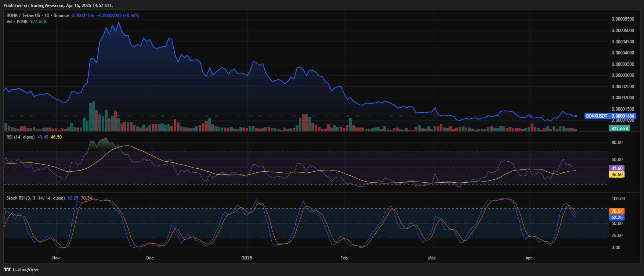Click the orange 70.54 Stoch RSI axis tag

(x=617, y=211)
